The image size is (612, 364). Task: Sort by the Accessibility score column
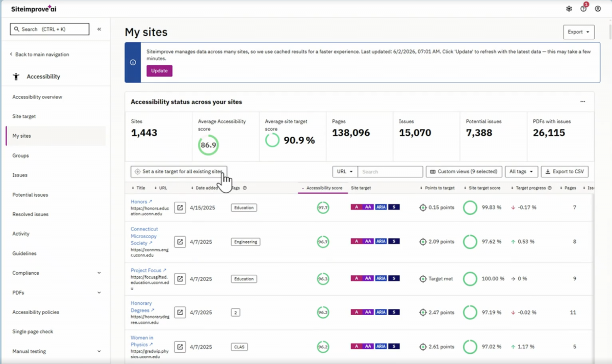(322, 188)
